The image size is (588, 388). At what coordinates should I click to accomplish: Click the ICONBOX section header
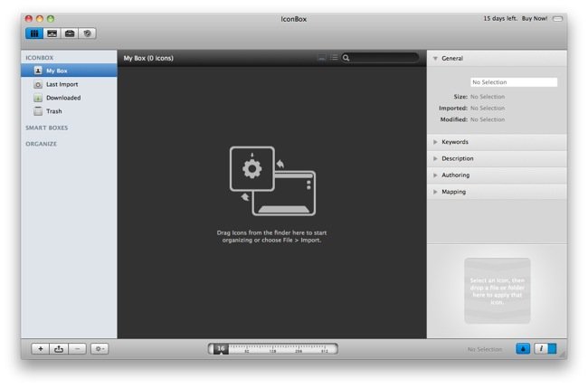(40, 58)
